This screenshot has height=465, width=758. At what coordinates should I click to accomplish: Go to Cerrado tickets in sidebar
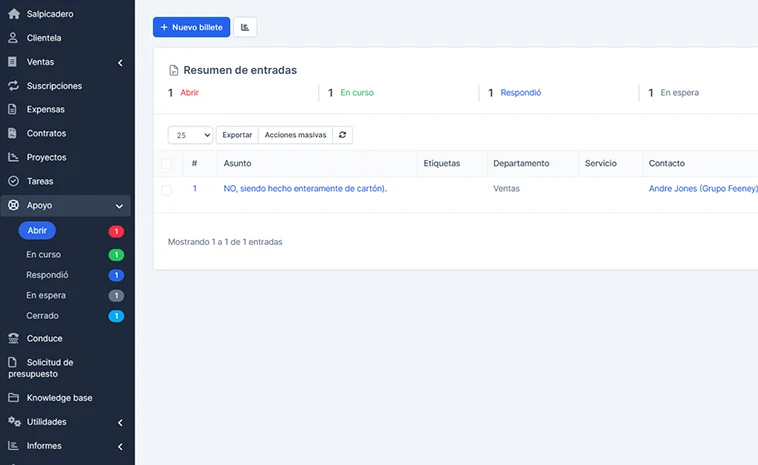[x=43, y=316]
